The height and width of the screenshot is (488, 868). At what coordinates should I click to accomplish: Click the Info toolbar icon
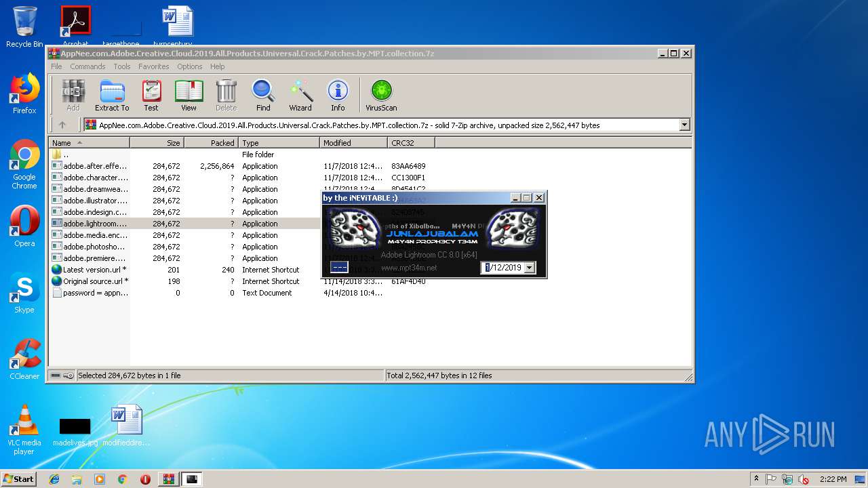(x=338, y=95)
